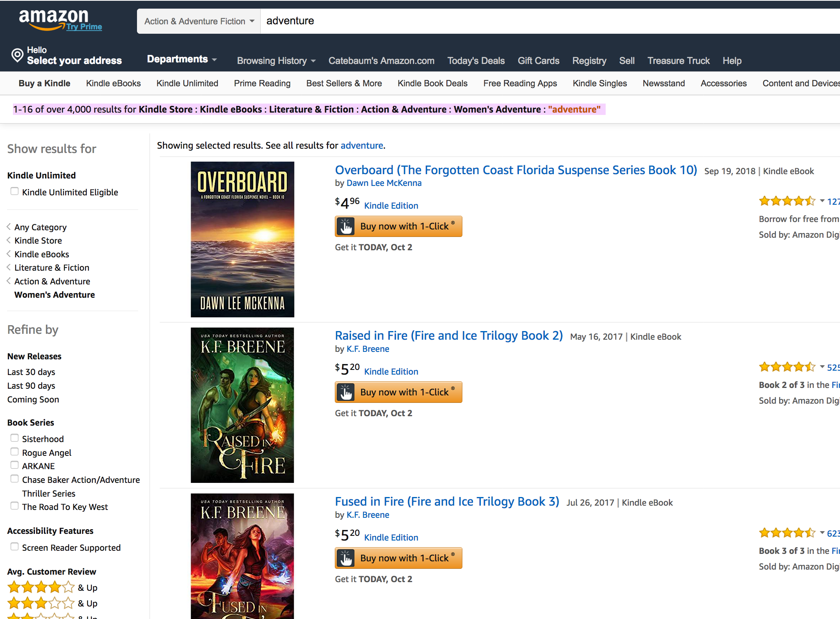Click star rating of Fused in Fire
The width and height of the screenshot is (840, 619).
tap(787, 533)
